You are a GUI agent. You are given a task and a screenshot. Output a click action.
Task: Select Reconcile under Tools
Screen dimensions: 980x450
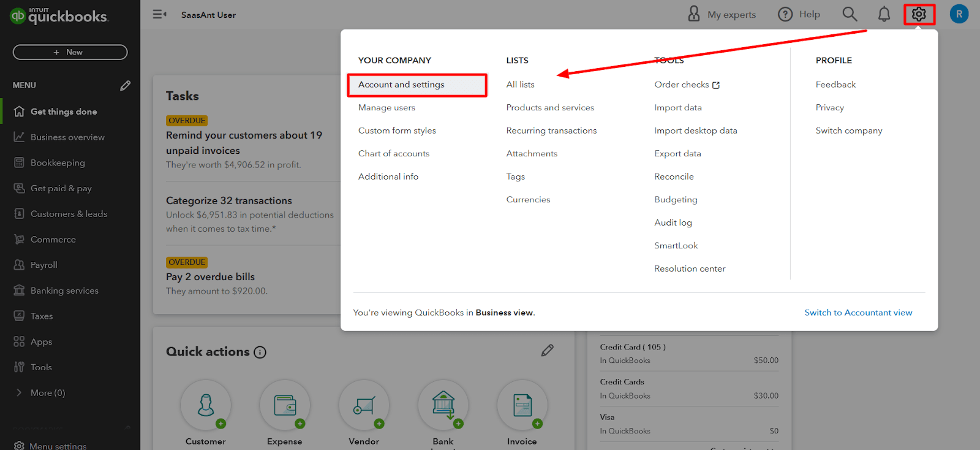(674, 177)
